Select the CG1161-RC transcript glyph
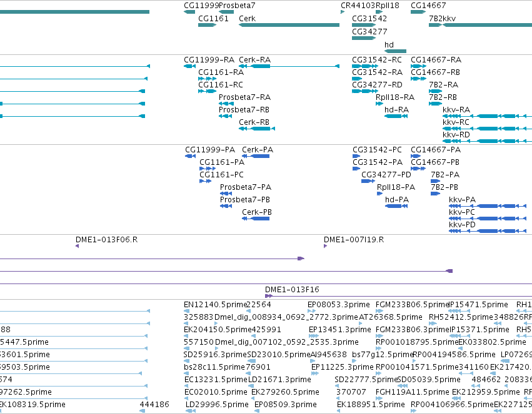This screenshot has width=532, height=414. click(208, 91)
